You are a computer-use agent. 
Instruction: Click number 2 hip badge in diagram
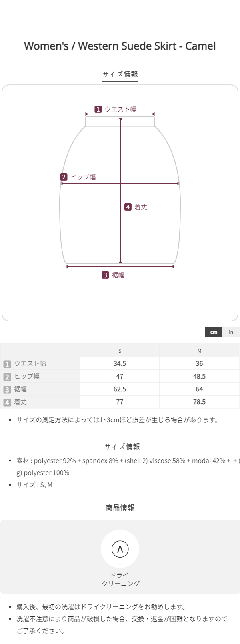click(x=64, y=177)
